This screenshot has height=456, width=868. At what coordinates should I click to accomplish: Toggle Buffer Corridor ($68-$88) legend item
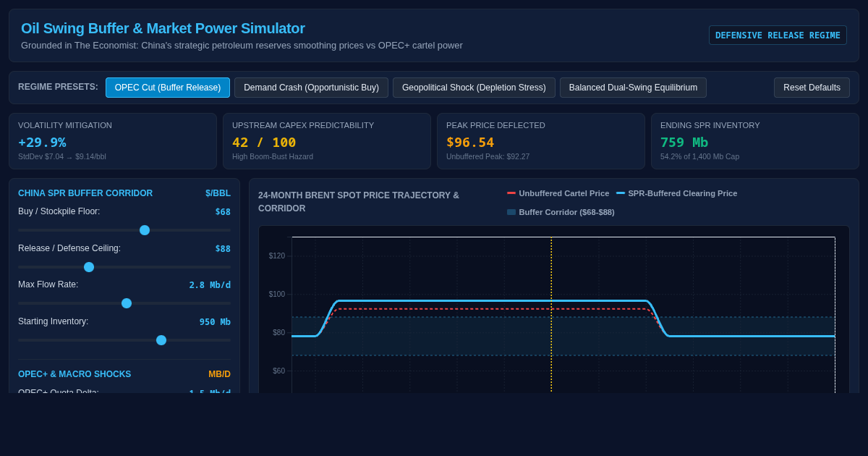(x=561, y=212)
